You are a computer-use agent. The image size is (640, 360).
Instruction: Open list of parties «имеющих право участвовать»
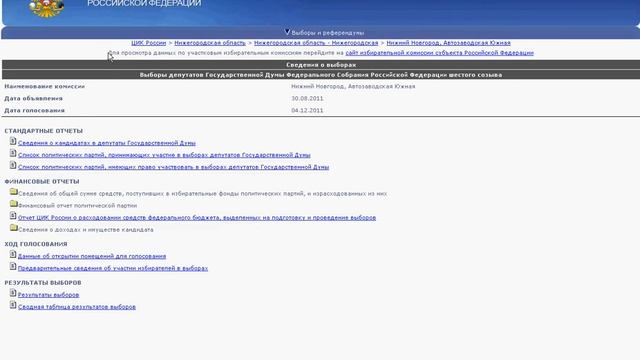point(173,167)
